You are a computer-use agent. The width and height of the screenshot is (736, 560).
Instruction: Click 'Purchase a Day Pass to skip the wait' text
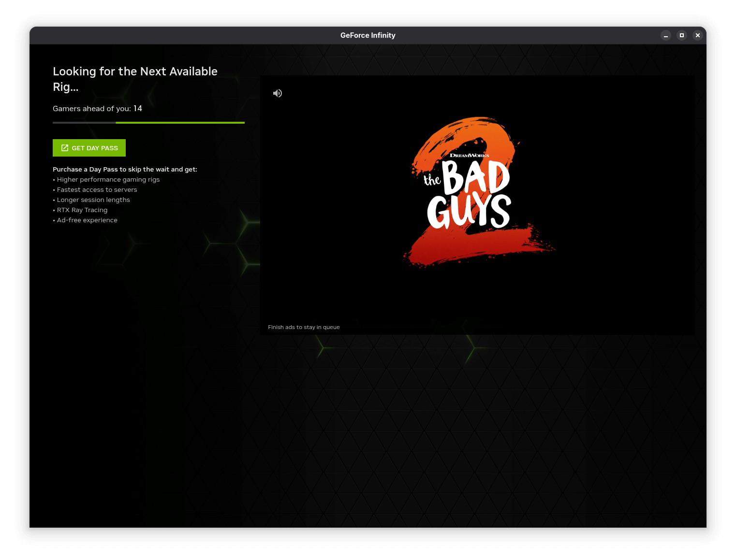tap(125, 169)
